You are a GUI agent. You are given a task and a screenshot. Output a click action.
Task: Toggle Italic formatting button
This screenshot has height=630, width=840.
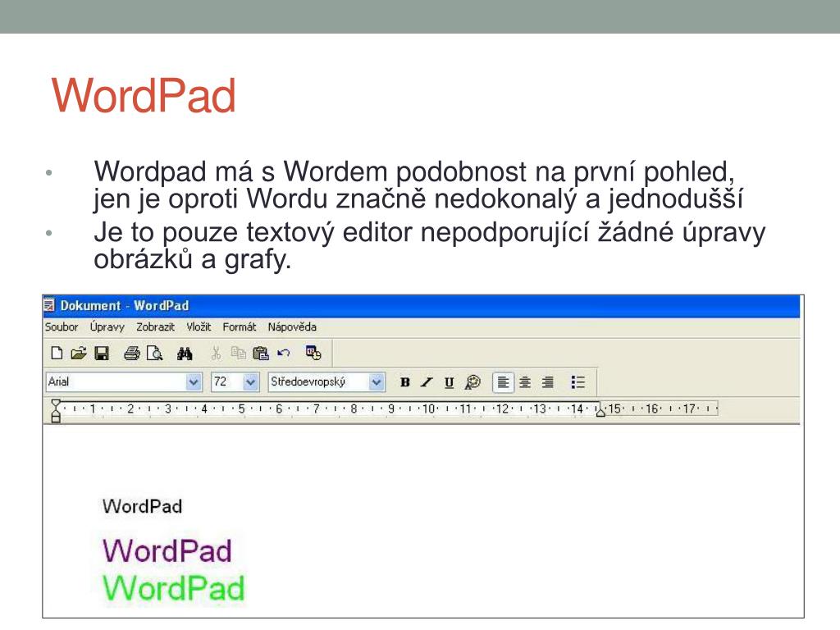(x=427, y=382)
